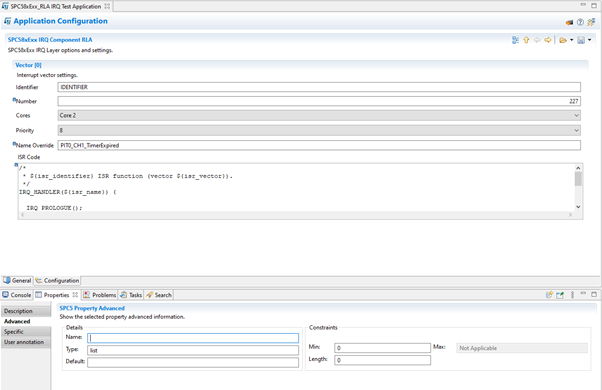Click the Max field showing Not Applicable
This screenshot has height=390, width=602.
[x=522, y=348]
